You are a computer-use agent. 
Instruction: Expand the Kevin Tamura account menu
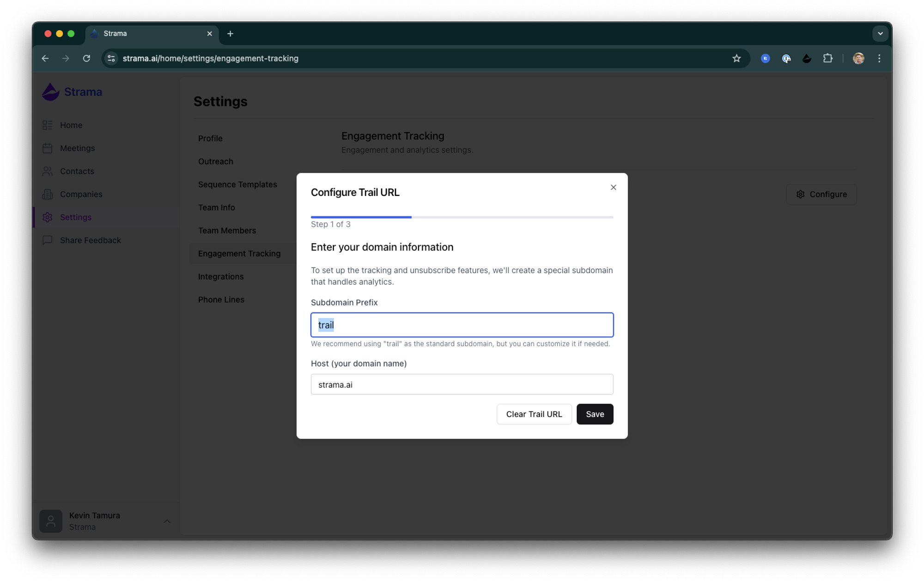167,521
